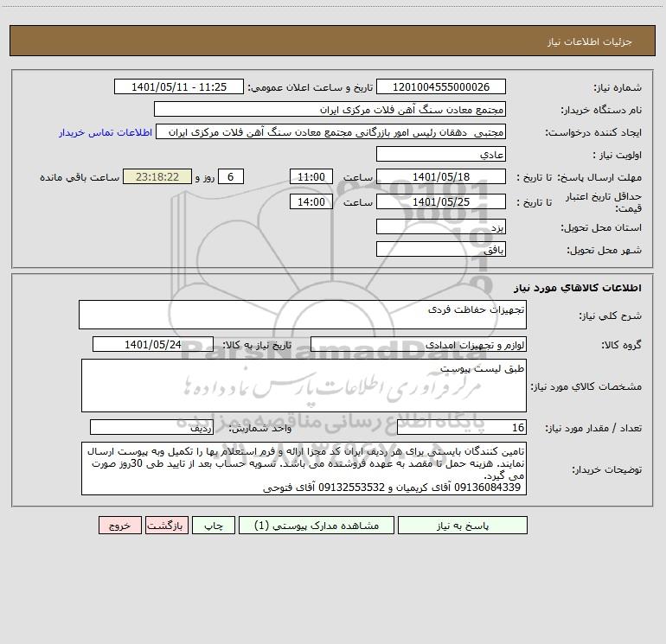Click the 'خروج' exit button

[119, 526]
